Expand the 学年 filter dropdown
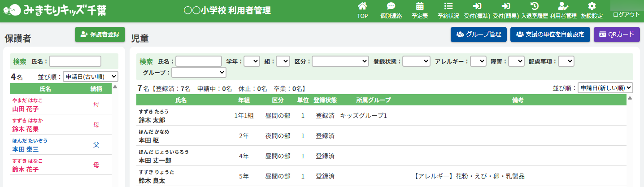The width and height of the screenshot is (644, 187). (252, 61)
